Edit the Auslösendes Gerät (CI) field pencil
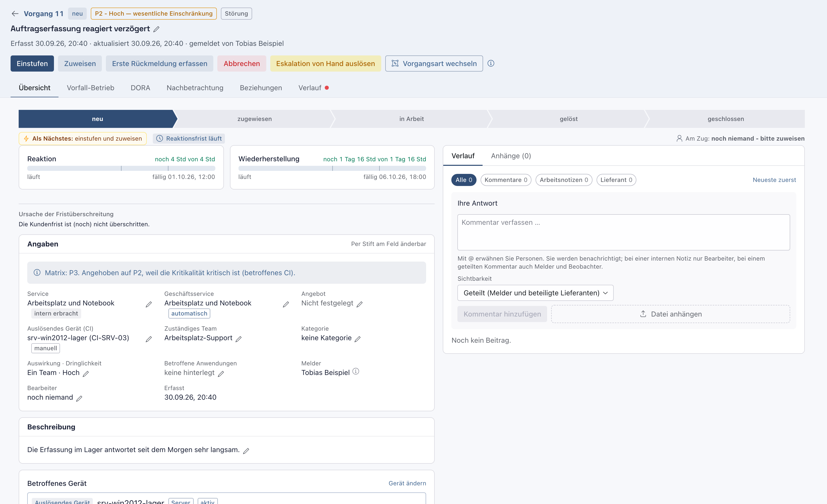 coord(149,339)
